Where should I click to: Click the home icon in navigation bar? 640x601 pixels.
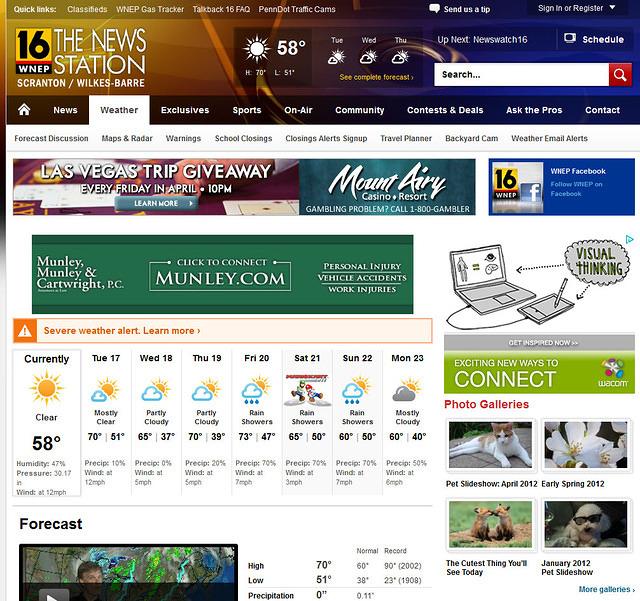pyautogui.click(x=24, y=109)
